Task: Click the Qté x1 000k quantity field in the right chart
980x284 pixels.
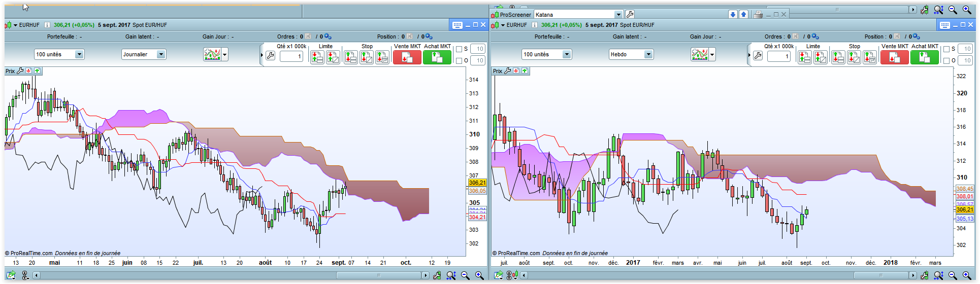Action: pos(778,56)
